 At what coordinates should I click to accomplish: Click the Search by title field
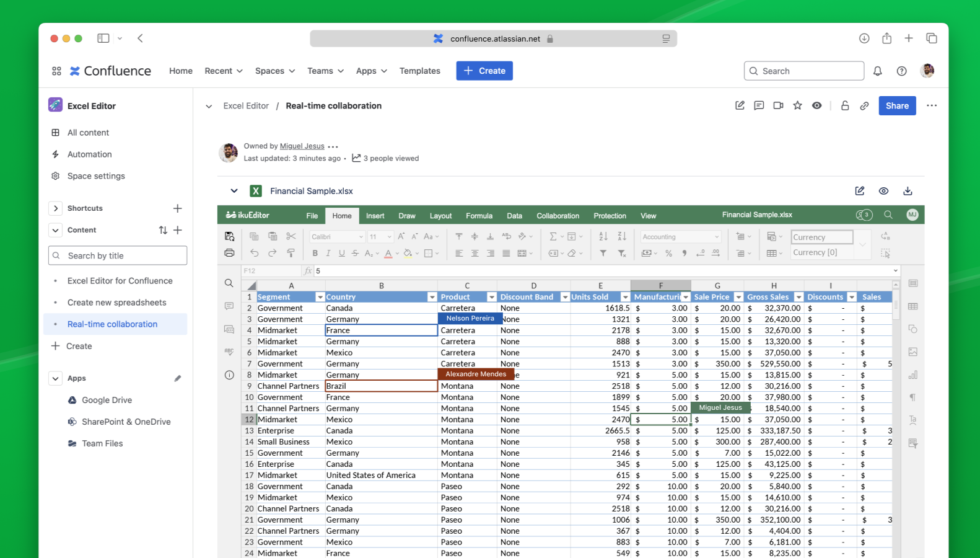pyautogui.click(x=118, y=255)
